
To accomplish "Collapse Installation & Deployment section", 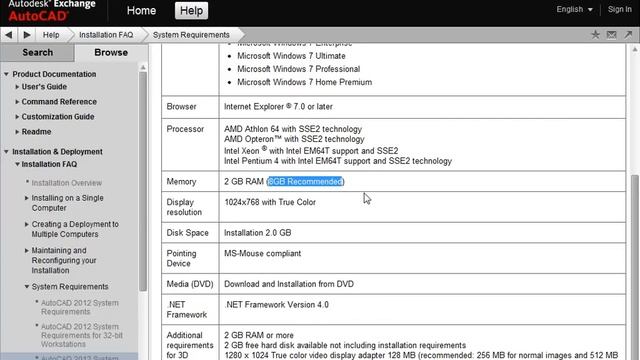I will click(x=7, y=152).
